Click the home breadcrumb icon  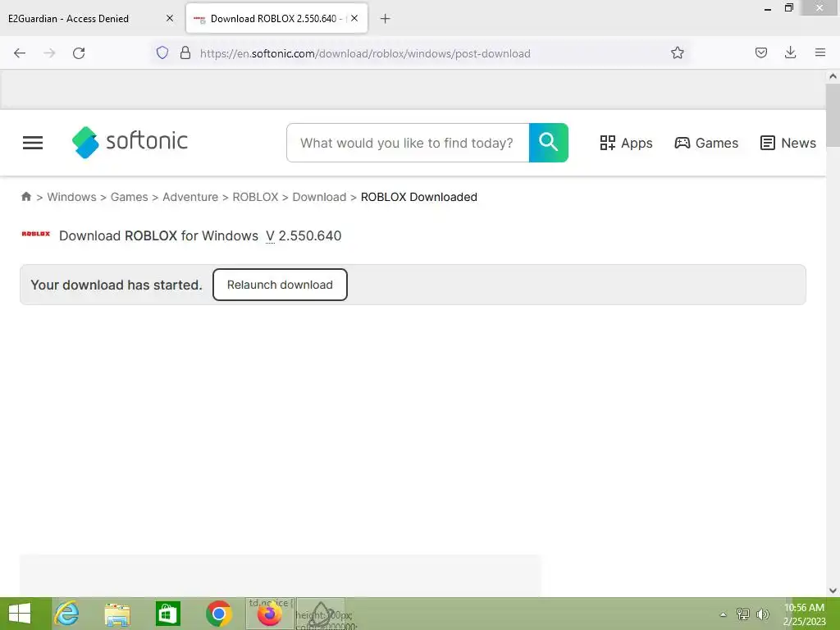point(26,197)
